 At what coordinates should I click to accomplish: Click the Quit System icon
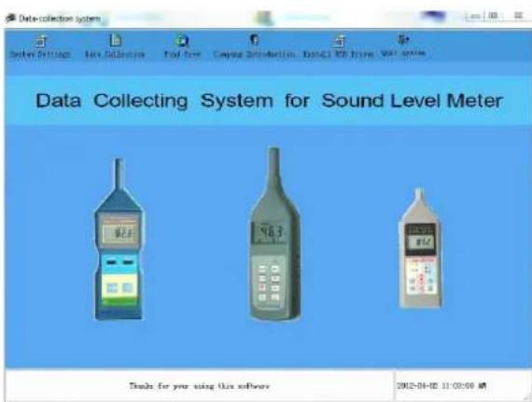click(403, 40)
